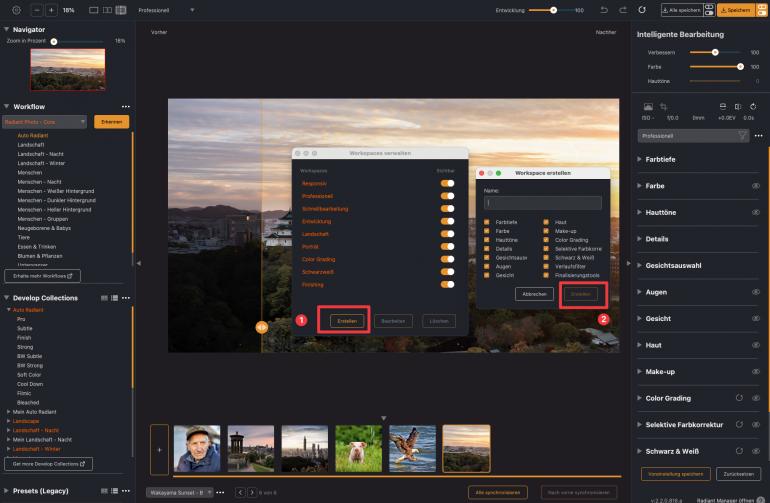Adjust the Verbessern slider
This screenshot has width=770, height=503.
coord(715,52)
